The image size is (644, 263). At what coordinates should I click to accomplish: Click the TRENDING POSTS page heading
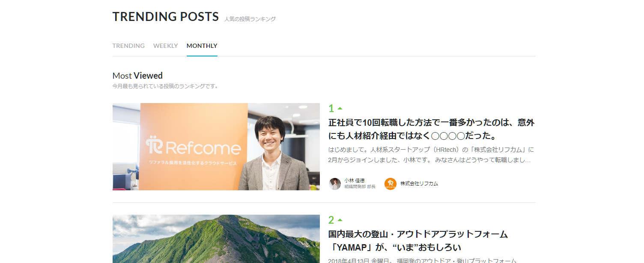[165, 17]
